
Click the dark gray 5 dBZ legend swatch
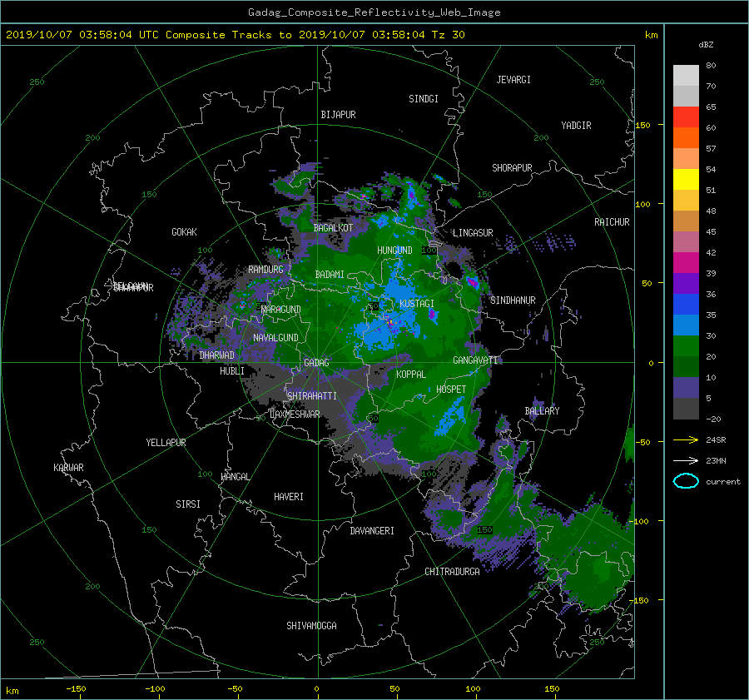tap(686, 409)
